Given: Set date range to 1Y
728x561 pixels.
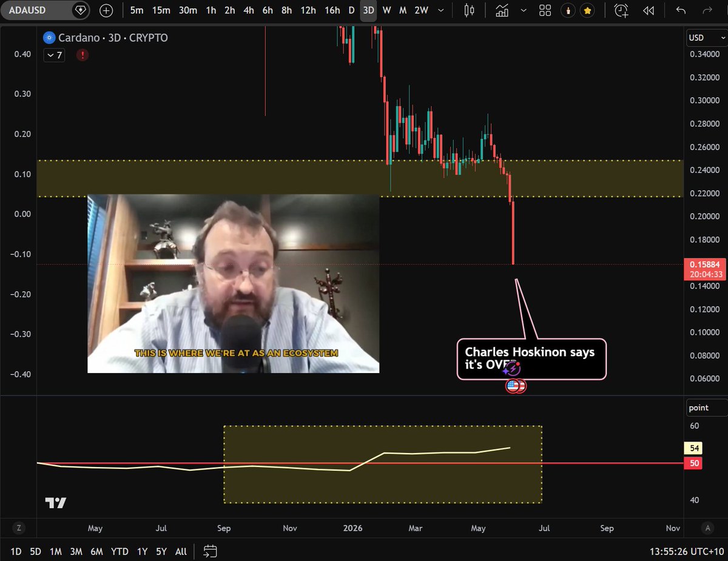Looking at the screenshot, I should tap(142, 551).
